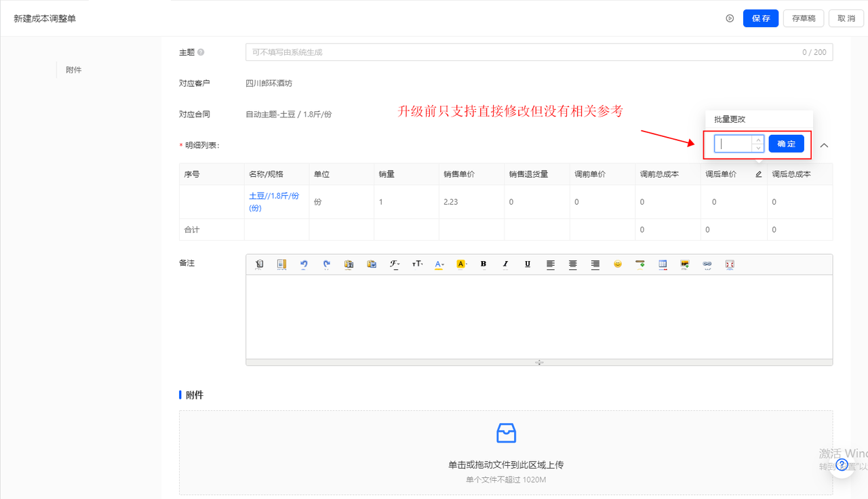The image size is (868, 499).
Task: Redo the edit in remarks editor
Action: coord(326,264)
